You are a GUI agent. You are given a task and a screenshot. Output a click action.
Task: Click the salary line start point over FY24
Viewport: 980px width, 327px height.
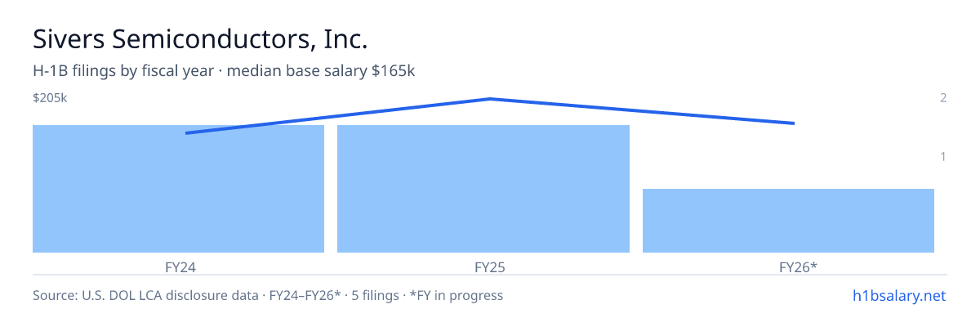point(187,133)
